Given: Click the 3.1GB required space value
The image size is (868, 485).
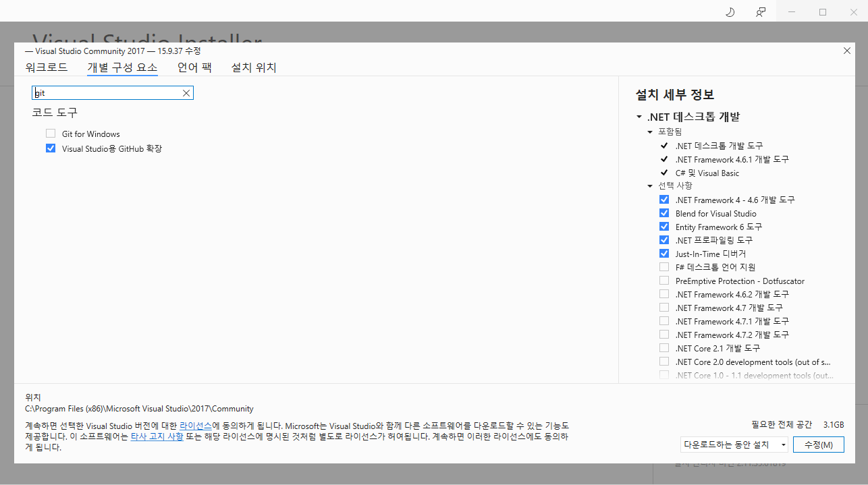Looking at the screenshot, I should [x=834, y=425].
